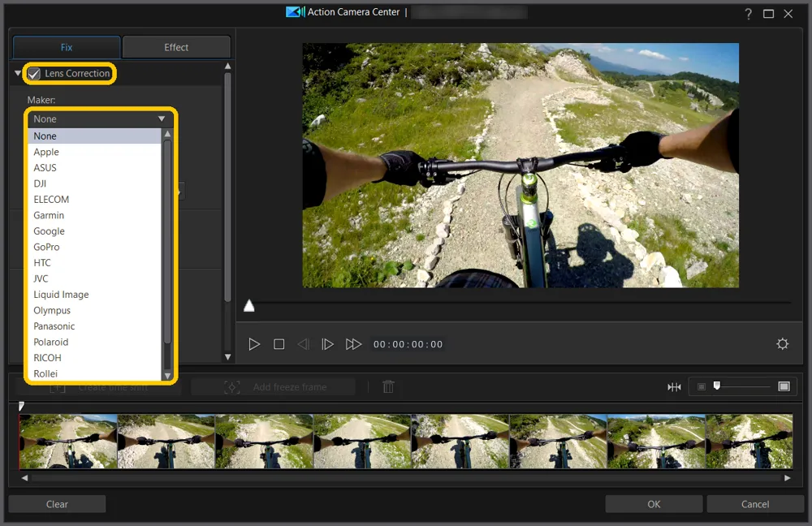The image size is (812, 526).
Task: Click the Play button
Action: tap(253, 344)
